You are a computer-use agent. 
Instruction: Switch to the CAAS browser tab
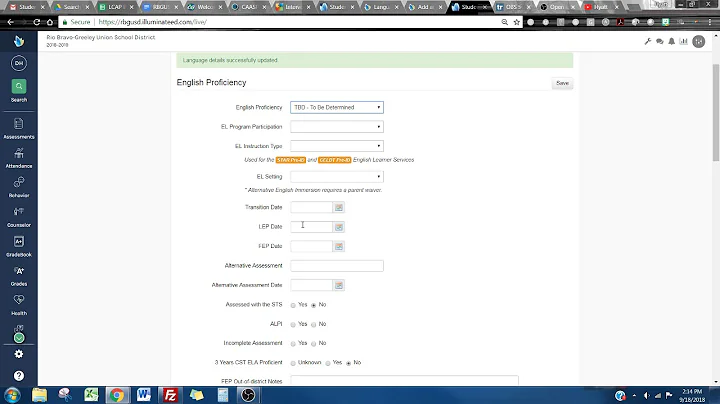coord(248,7)
